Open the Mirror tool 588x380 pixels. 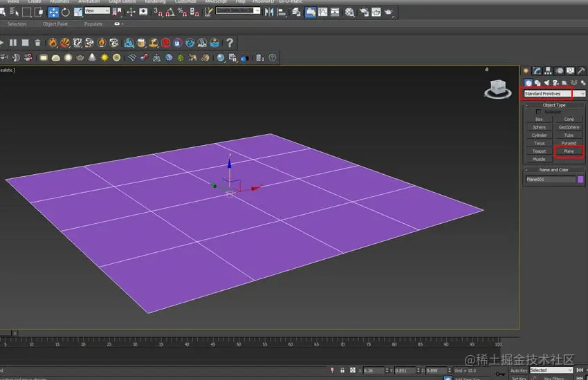(x=269, y=12)
